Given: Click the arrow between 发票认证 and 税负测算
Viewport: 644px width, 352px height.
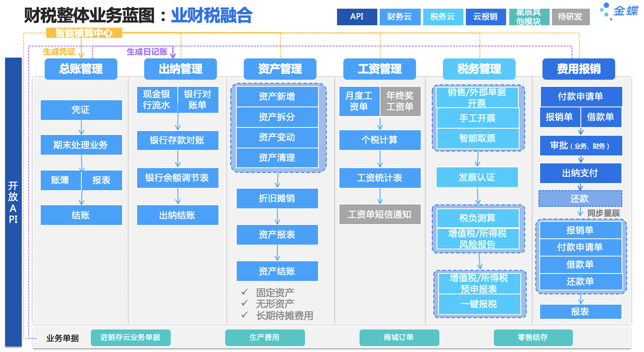Looking at the screenshot, I should 478,196.
